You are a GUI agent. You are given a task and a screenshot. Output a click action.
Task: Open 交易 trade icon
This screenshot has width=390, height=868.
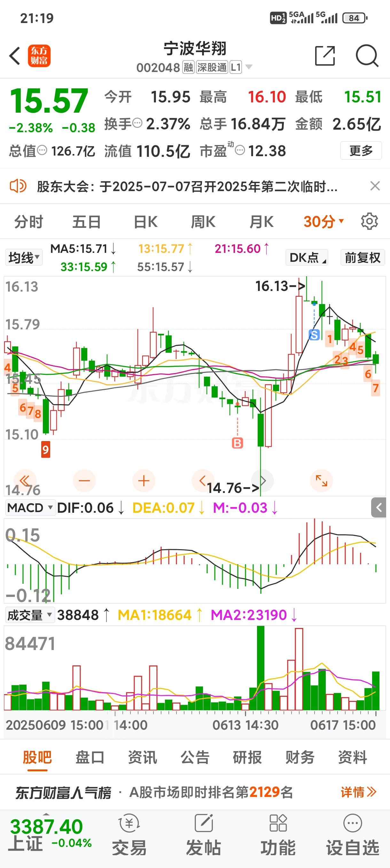129,835
